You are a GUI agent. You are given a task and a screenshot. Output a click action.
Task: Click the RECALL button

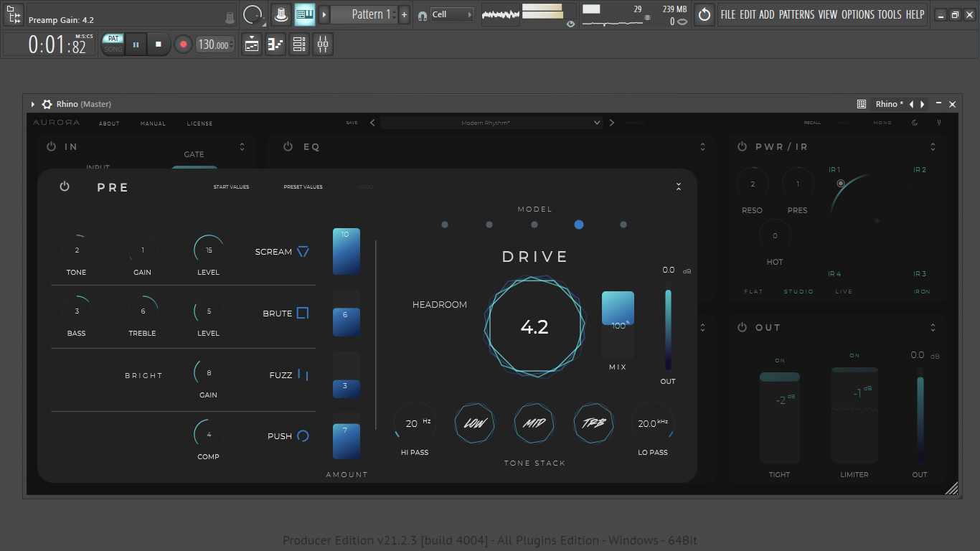click(x=812, y=123)
